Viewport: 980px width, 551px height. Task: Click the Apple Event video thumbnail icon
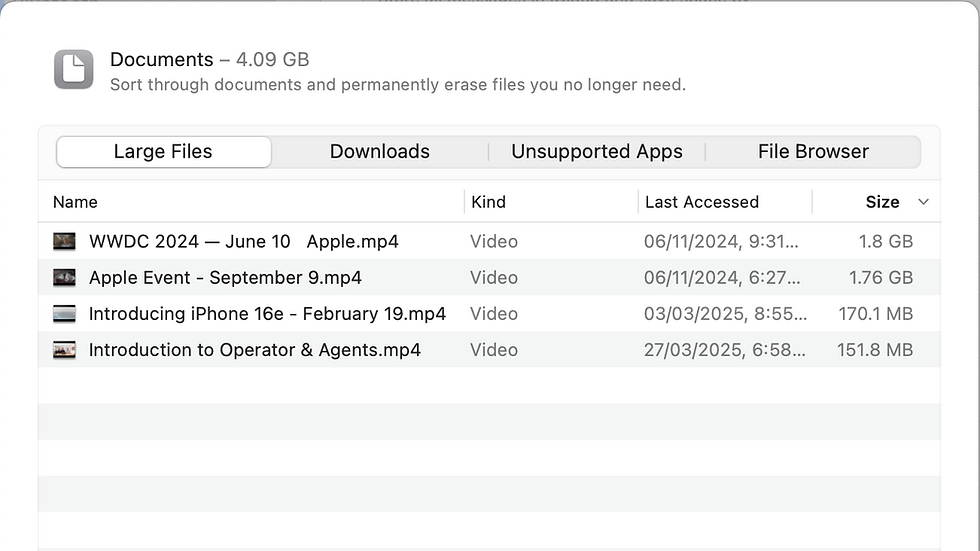click(x=64, y=277)
